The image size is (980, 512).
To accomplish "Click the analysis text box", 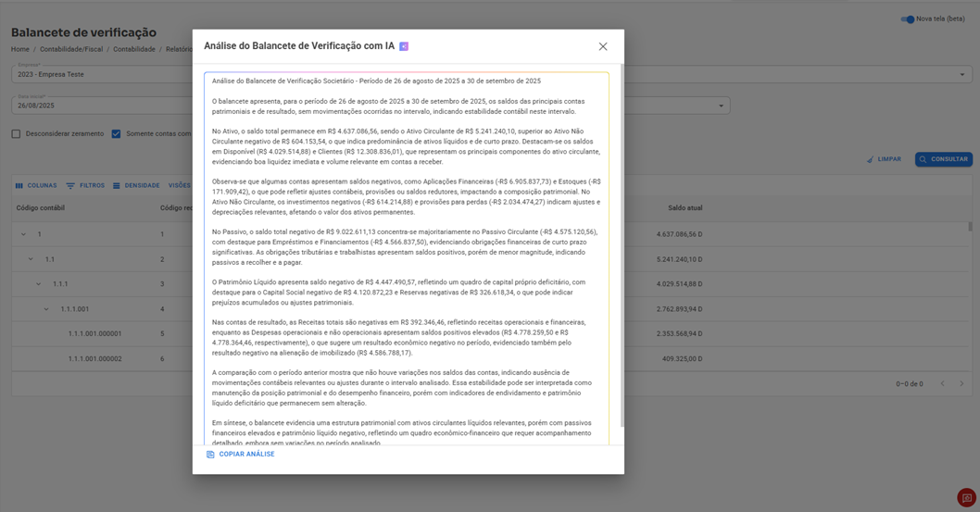I will click(407, 258).
